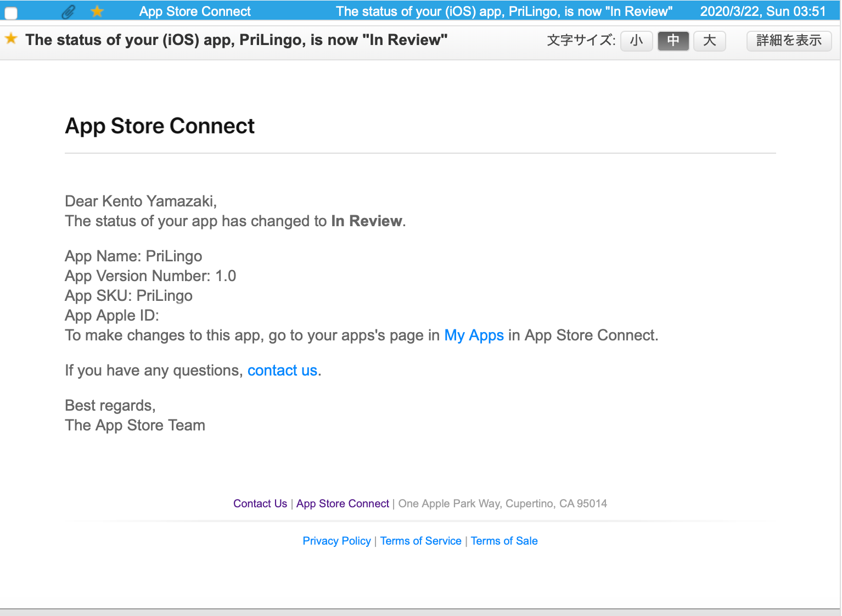The width and height of the screenshot is (842, 616).
Task: Tick the message selection checkbox
Action: click(x=11, y=12)
